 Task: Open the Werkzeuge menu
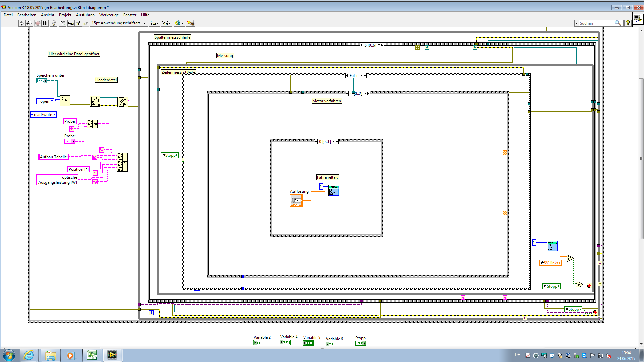[109, 15]
